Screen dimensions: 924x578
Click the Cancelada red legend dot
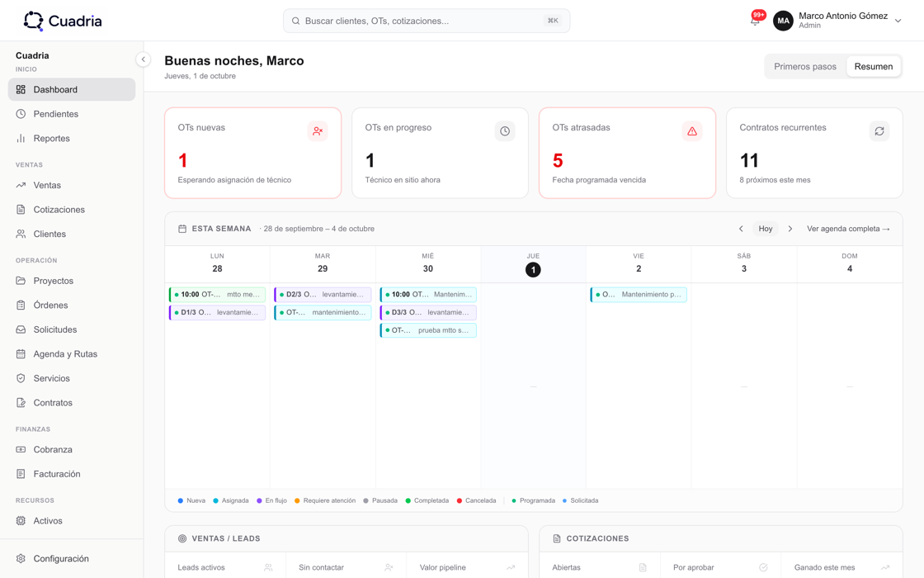(x=459, y=500)
